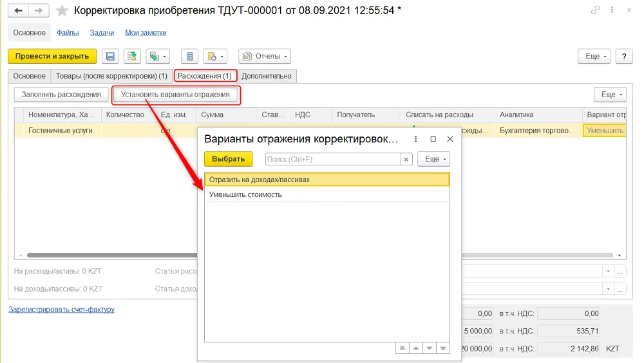Select Уменьшить стоимость option
The image size is (644, 363).
click(327, 194)
